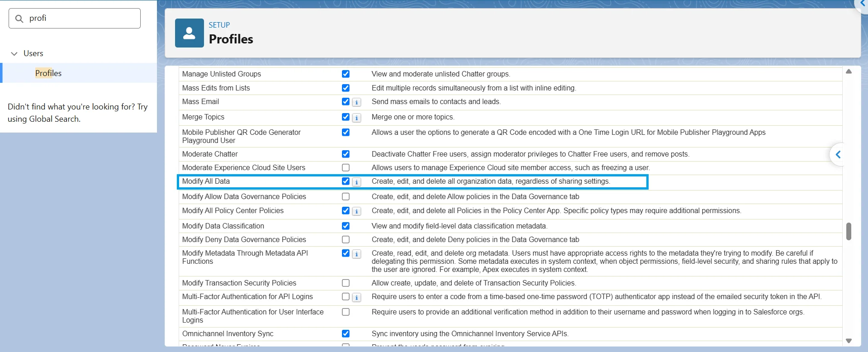Uncheck Modify Metadata Through Metadata API checkbox
The width and height of the screenshot is (868, 352).
(x=346, y=253)
